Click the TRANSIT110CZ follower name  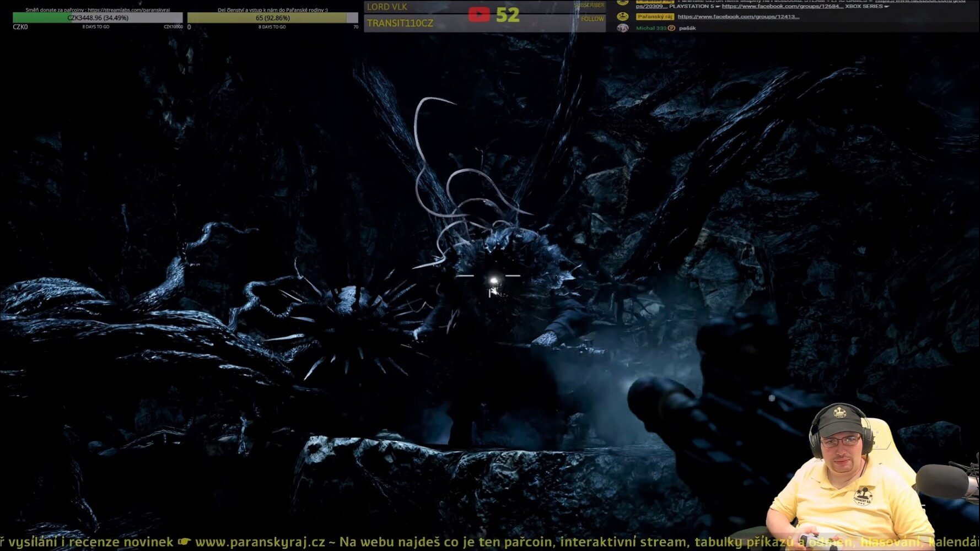point(400,23)
